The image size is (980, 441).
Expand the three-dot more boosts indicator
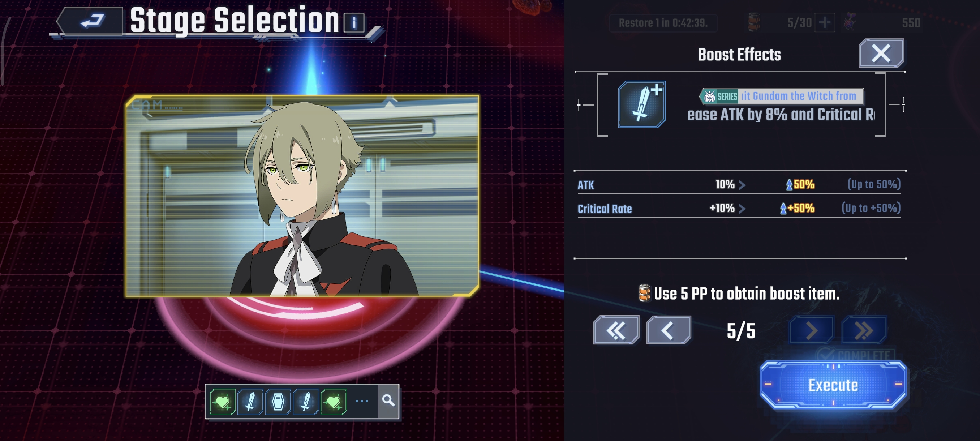pos(361,401)
